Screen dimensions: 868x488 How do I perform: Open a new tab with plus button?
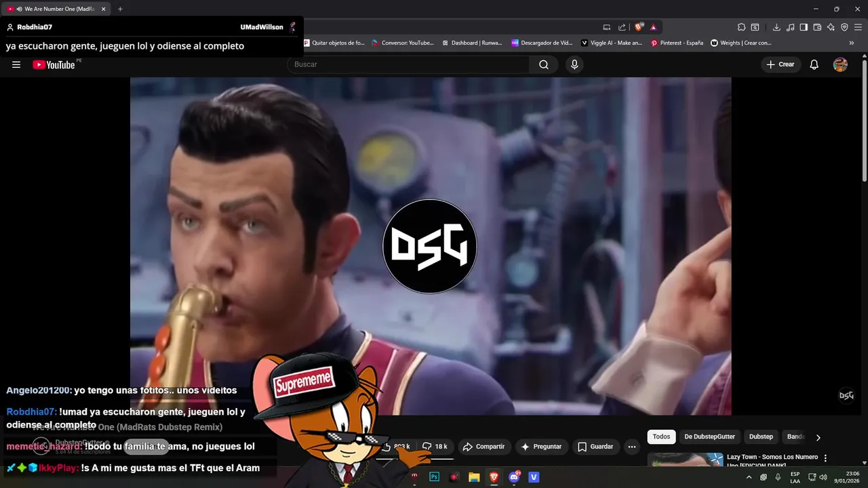click(120, 9)
